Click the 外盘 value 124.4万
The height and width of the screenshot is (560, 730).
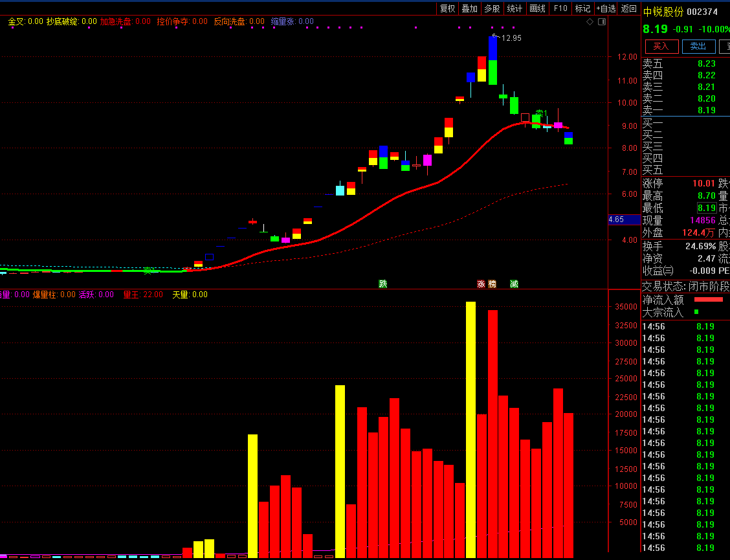698,232
